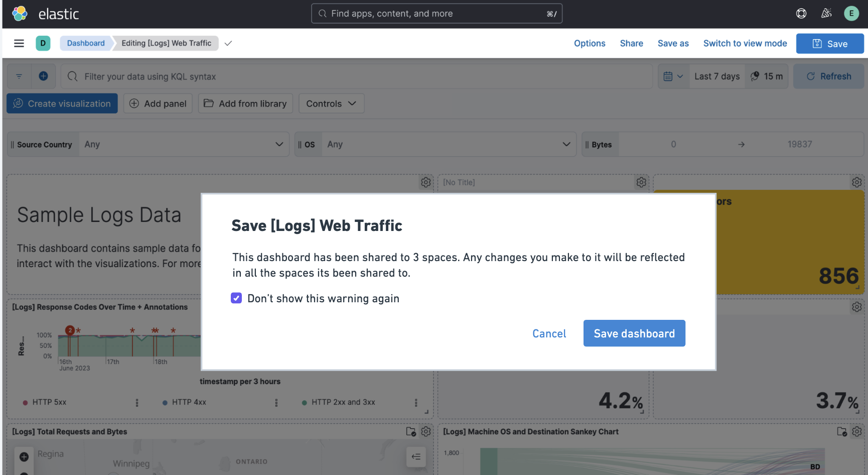Open gear options for Total Requests and Bytes panel

(x=426, y=431)
